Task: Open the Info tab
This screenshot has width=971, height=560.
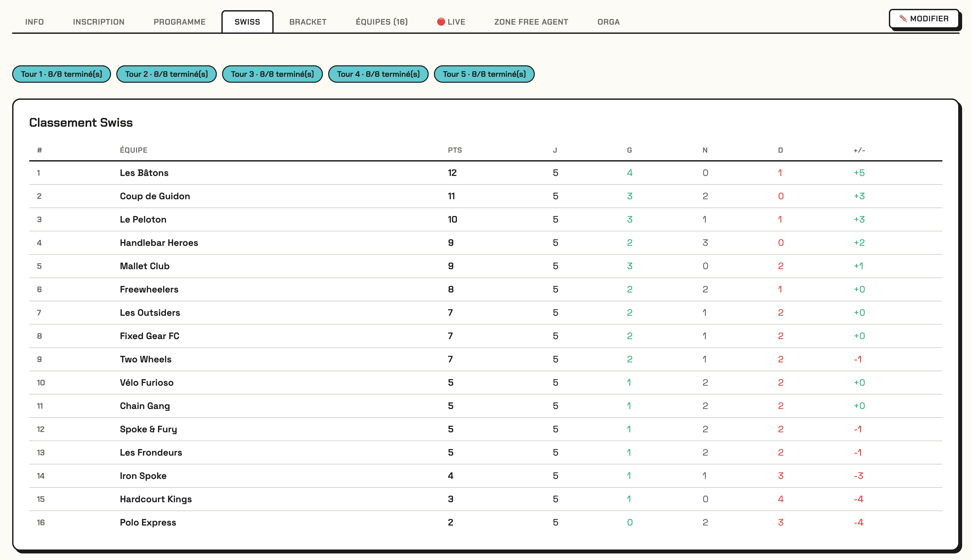Action: [34, 22]
